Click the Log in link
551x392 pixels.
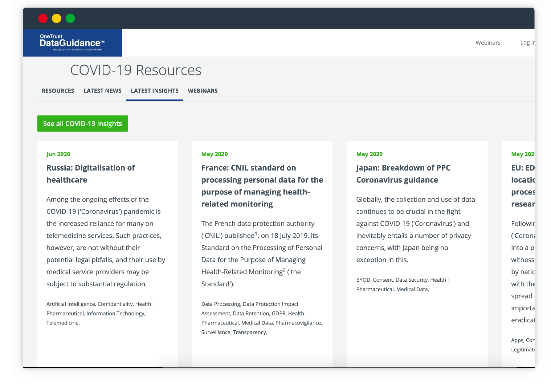click(x=527, y=43)
